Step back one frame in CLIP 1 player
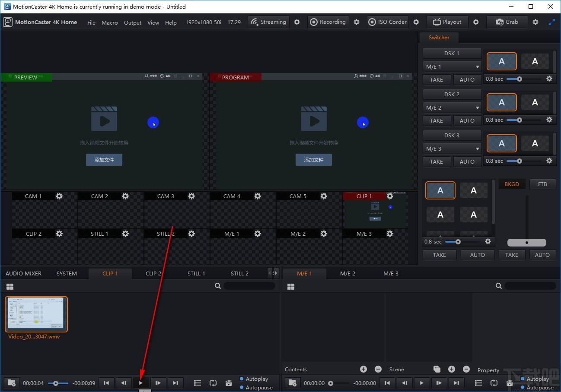This screenshot has height=392, width=561. point(124,383)
